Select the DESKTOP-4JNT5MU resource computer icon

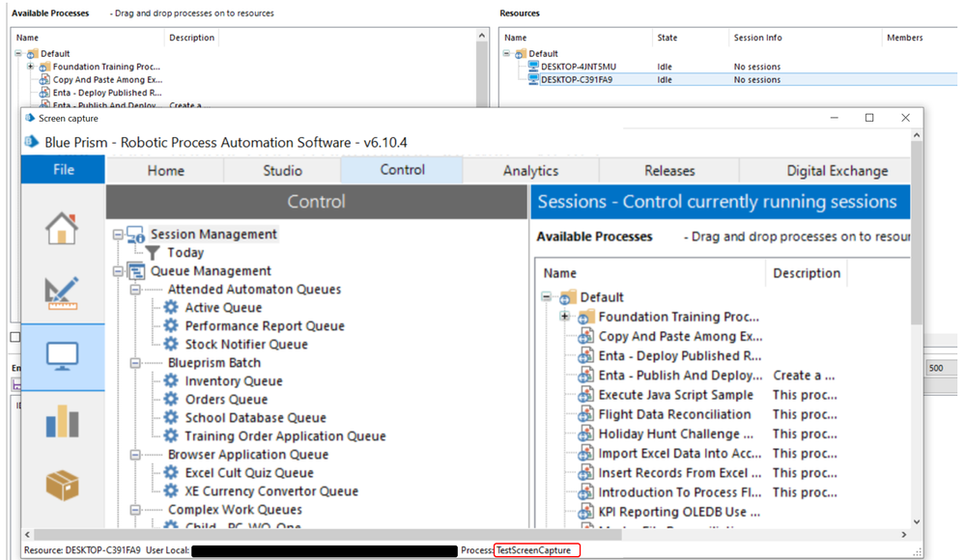(533, 67)
